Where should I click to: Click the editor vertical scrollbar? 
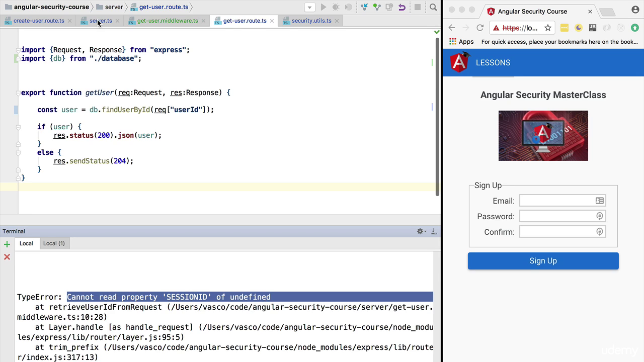437,117
